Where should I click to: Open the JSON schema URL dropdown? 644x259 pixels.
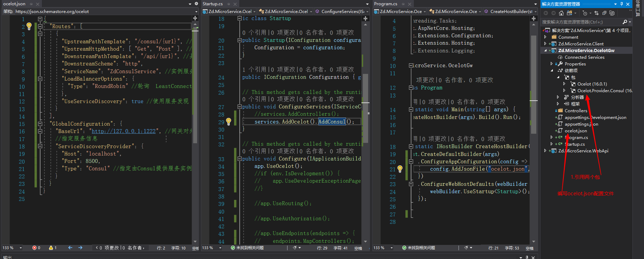pos(196,11)
